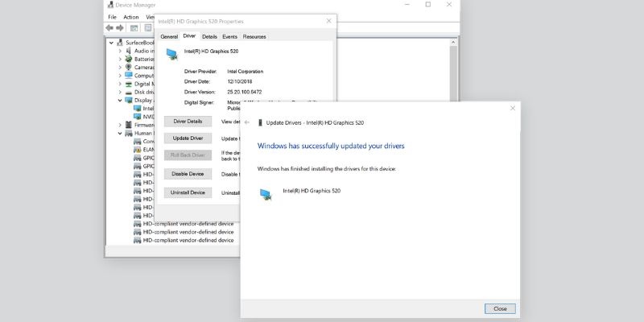
Task: Select the Audio inputs speaker icon
Action: tap(129, 51)
